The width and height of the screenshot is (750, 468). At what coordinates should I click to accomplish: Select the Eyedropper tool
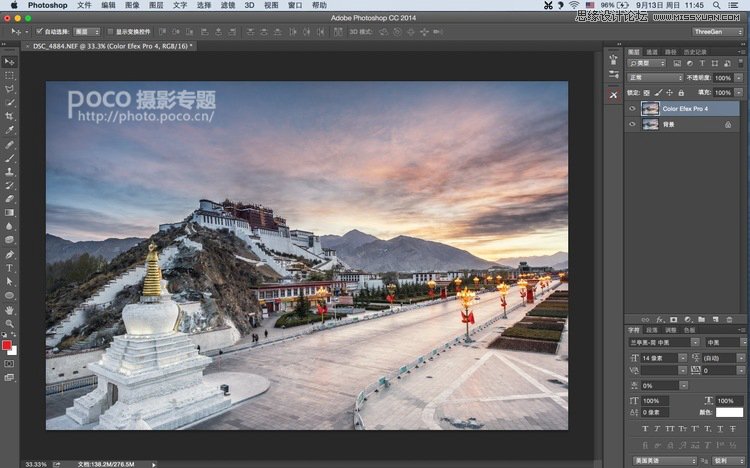coord(9,130)
